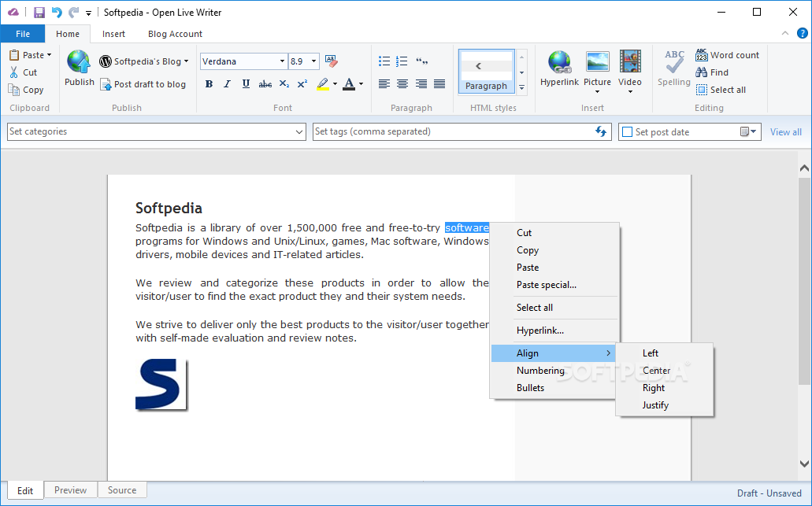Open the Verdana font family dropdown

click(x=282, y=61)
